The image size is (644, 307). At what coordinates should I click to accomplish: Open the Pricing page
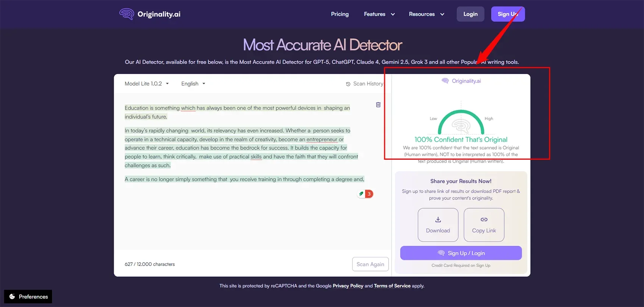[x=340, y=14]
